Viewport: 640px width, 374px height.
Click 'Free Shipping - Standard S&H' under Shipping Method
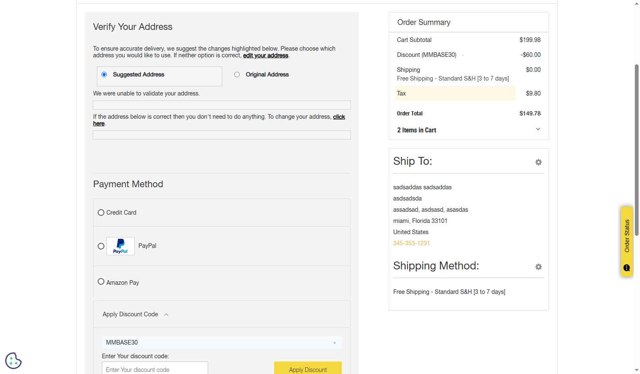pyautogui.click(x=449, y=292)
